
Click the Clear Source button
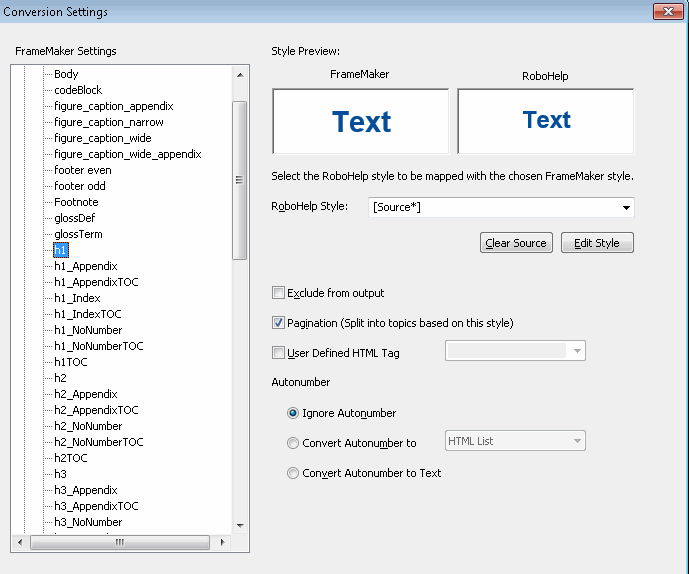click(x=516, y=243)
